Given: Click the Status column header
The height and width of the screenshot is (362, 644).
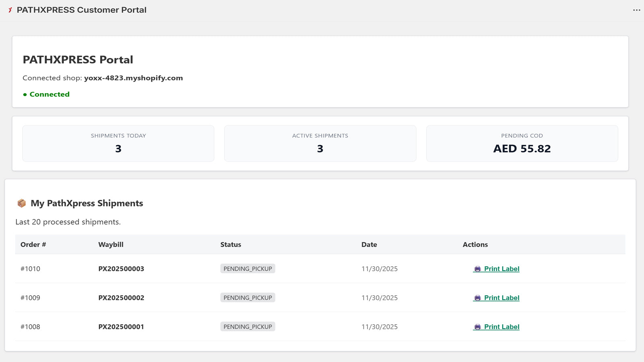Looking at the screenshot, I should 231,245.
